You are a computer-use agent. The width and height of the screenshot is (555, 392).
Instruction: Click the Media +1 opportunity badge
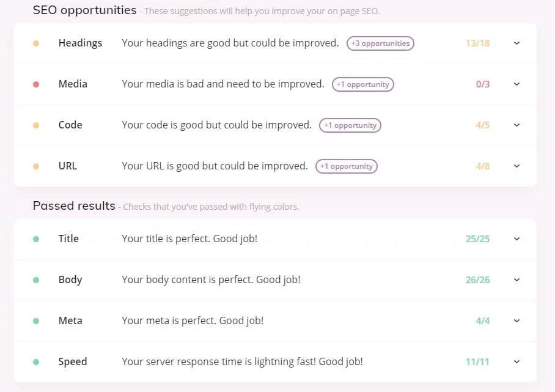pyautogui.click(x=363, y=84)
